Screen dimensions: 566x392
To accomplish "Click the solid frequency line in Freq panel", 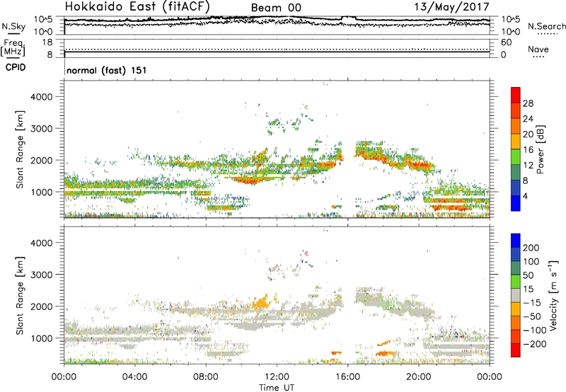I will tap(277, 52).
